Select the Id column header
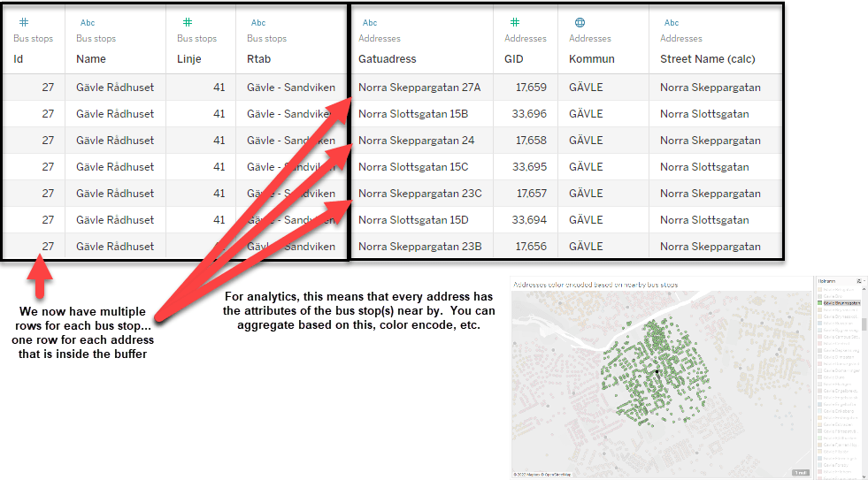The height and width of the screenshot is (480, 868). tap(19, 58)
